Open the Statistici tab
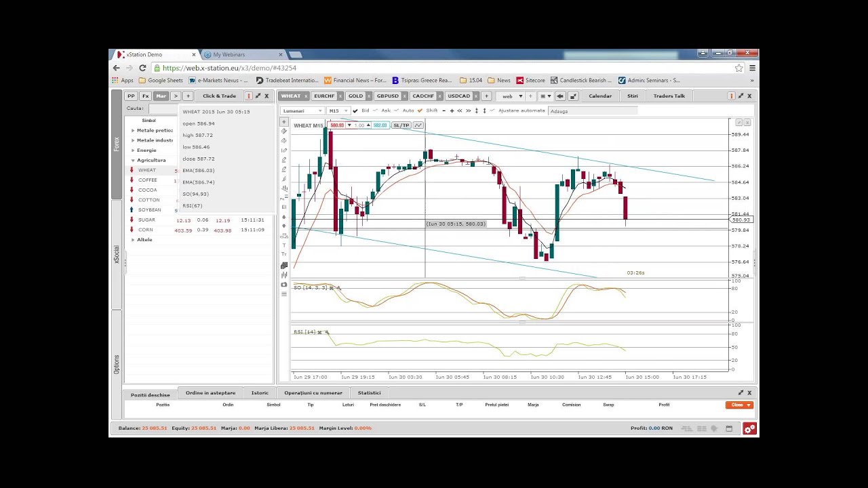The width and height of the screenshot is (868, 488). point(370,393)
